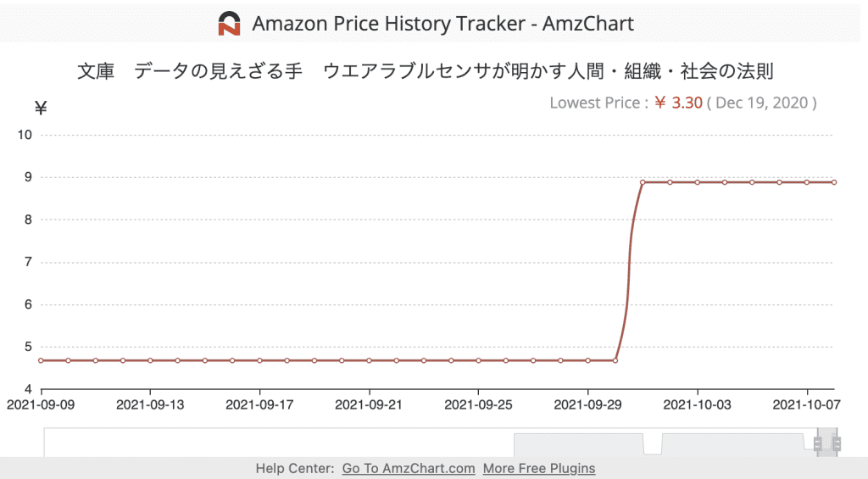Click the left handle of the range slider
The height and width of the screenshot is (479, 868).
(818, 443)
